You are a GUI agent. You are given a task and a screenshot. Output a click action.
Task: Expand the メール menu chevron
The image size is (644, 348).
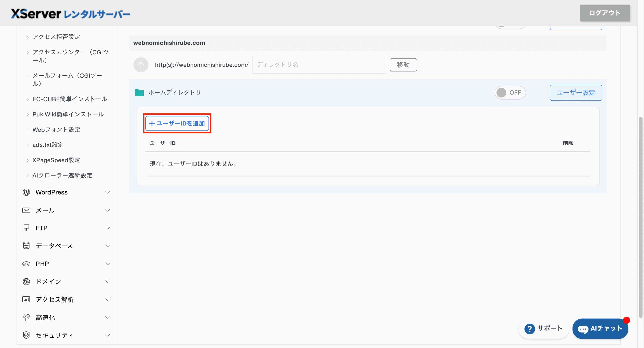108,210
